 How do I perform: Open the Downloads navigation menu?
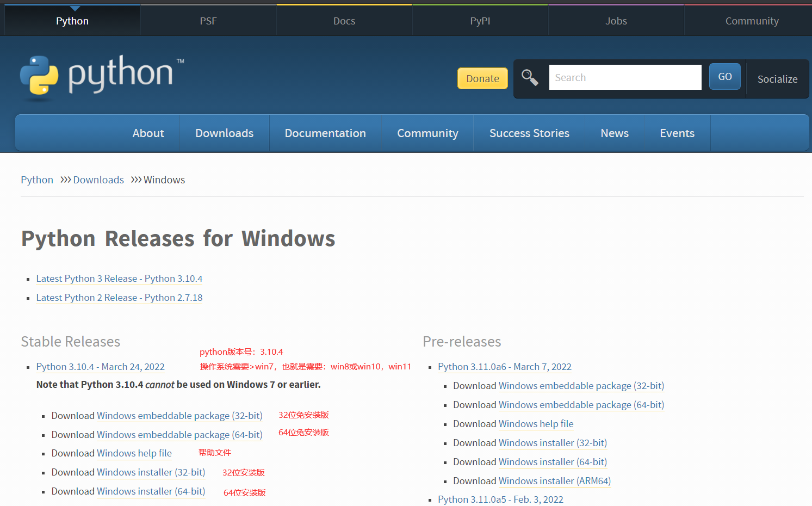(225, 133)
